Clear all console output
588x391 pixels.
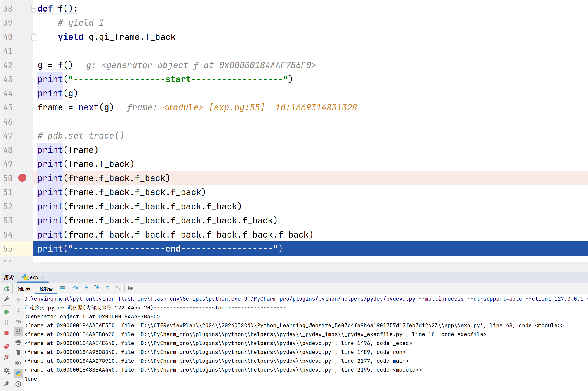18,353
